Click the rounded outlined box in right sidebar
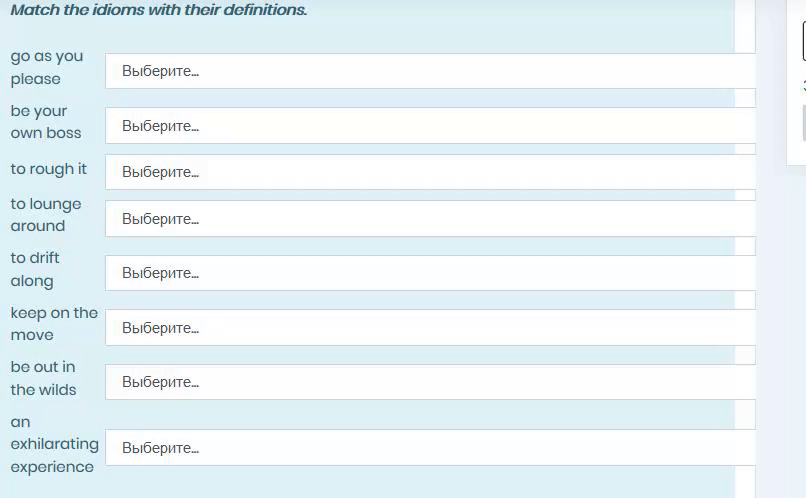The image size is (806, 498). (804, 41)
